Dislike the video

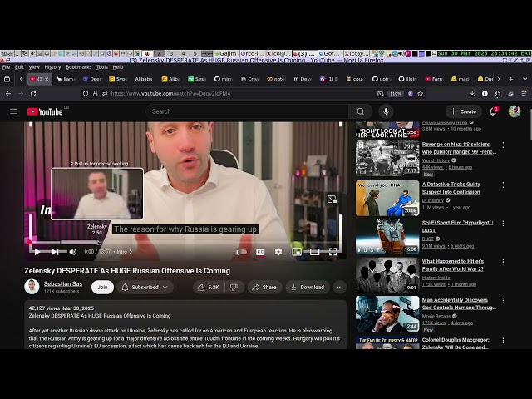[x=234, y=288]
